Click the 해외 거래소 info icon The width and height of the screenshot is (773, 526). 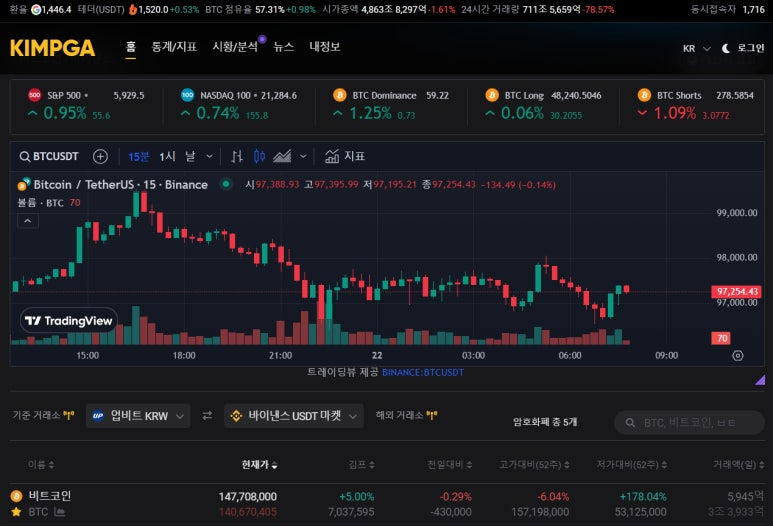tap(432, 416)
